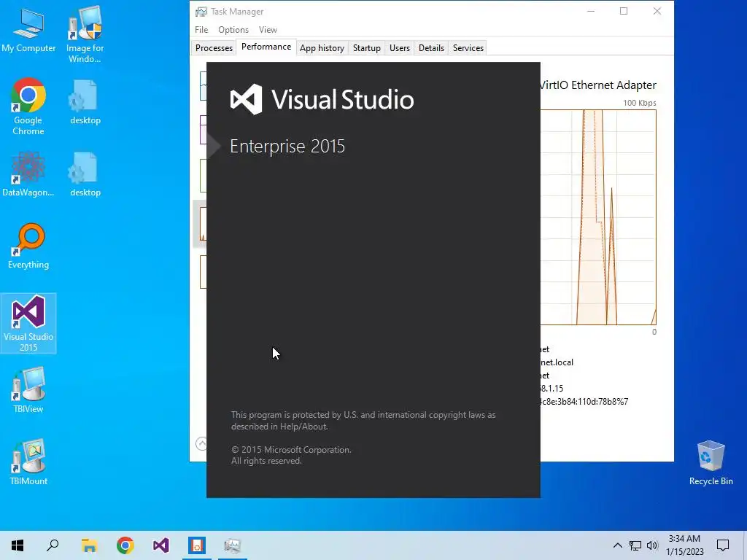747x560 pixels.
Task: Click the Task Manager title bar icon
Action: pos(201,12)
